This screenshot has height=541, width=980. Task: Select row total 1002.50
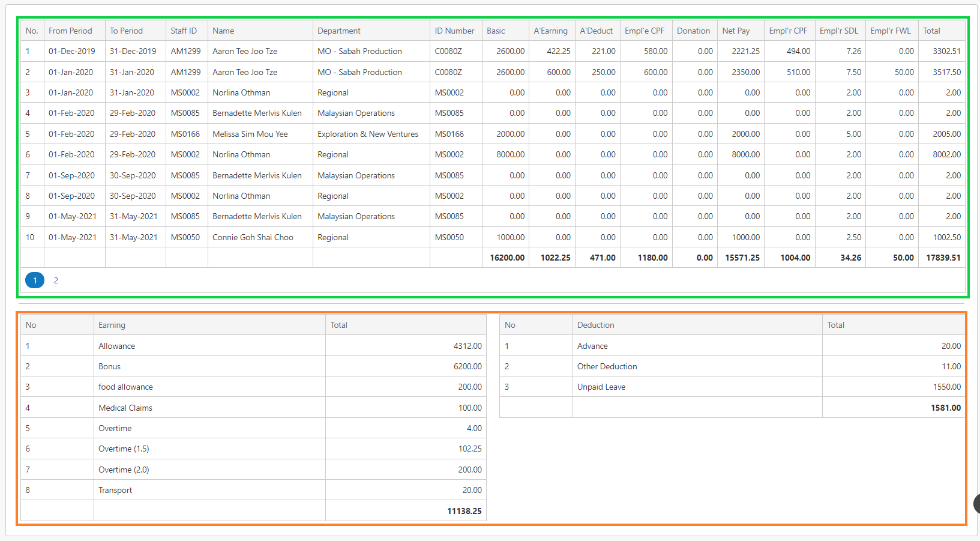pos(947,237)
